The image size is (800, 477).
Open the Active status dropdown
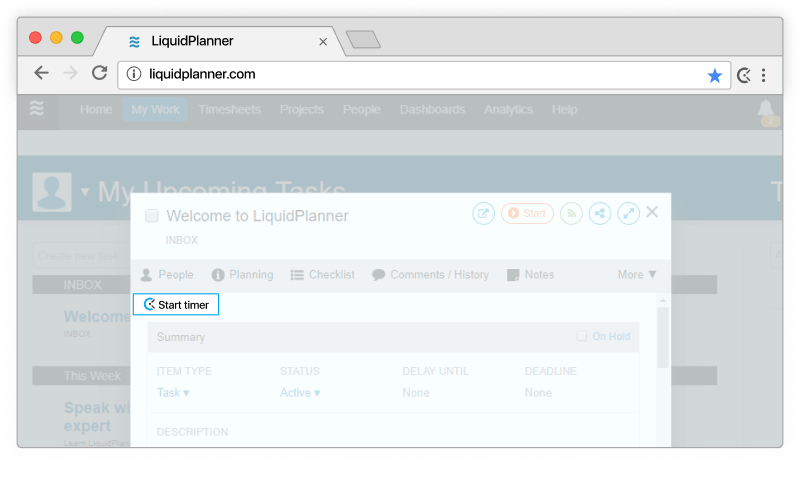pyautogui.click(x=300, y=393)
